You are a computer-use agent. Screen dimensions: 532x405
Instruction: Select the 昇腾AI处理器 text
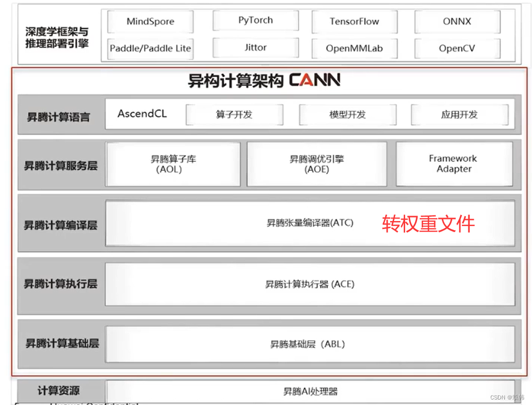[310, 392]
